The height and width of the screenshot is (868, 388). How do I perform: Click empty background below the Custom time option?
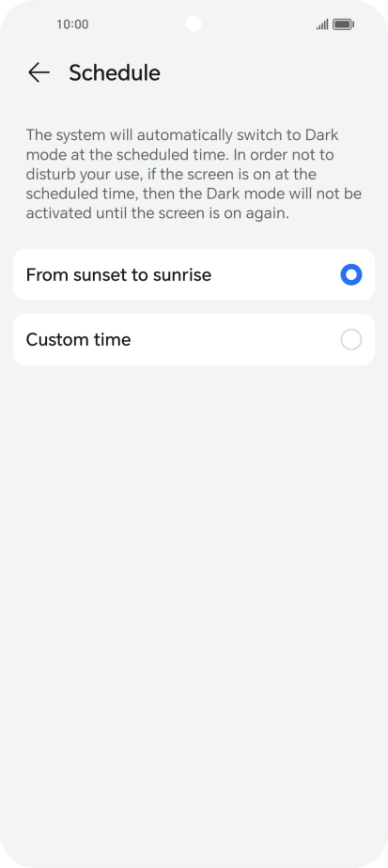click(x=194, y=553)
